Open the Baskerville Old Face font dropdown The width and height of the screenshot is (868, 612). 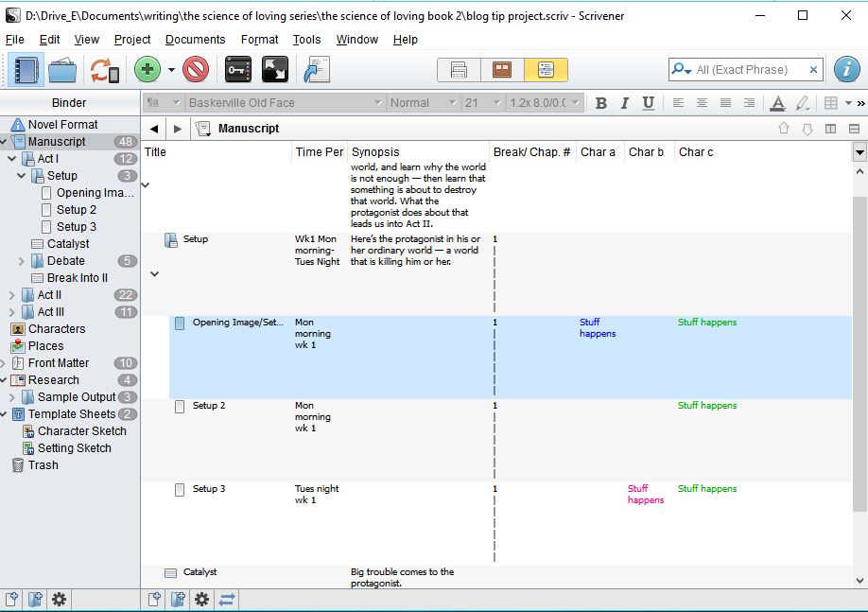pos(285,103)
